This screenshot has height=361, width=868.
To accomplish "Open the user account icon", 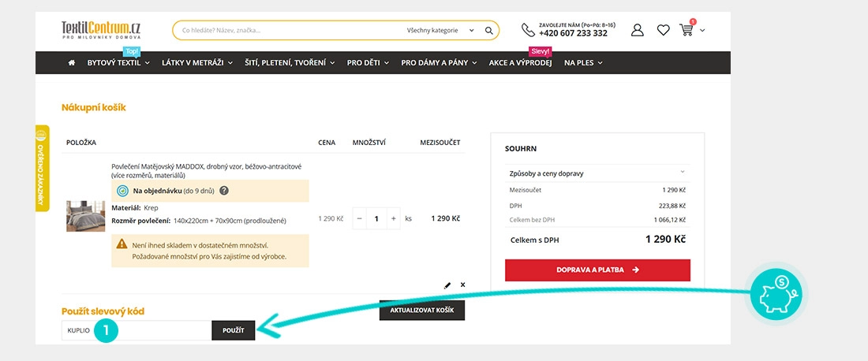I will tap(637, 30).
